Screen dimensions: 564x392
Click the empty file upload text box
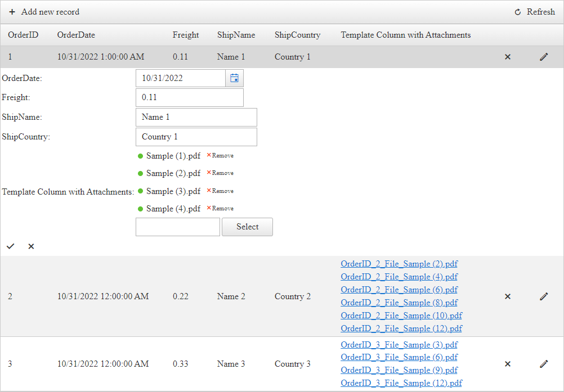click(x=178, y=227)
